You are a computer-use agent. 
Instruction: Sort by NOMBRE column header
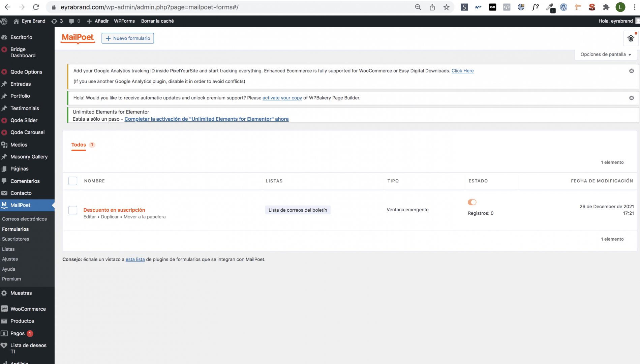tap(94, 181)
